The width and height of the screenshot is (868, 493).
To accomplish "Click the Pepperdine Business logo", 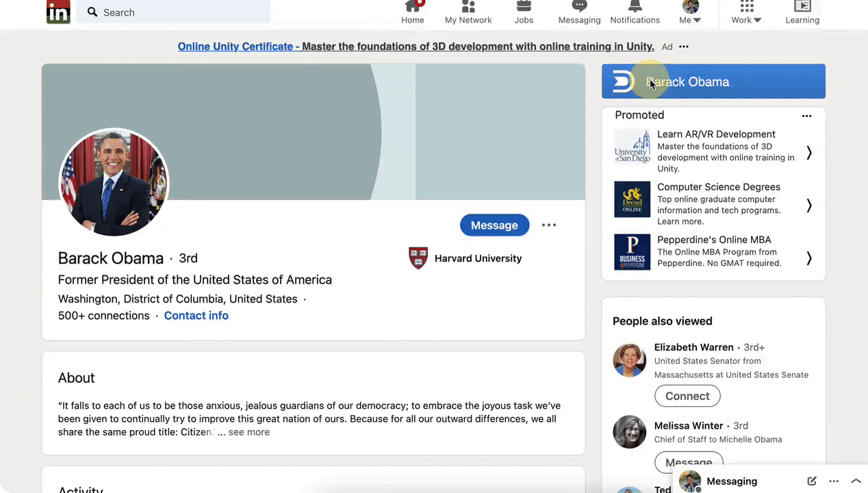I will point(632,252).
